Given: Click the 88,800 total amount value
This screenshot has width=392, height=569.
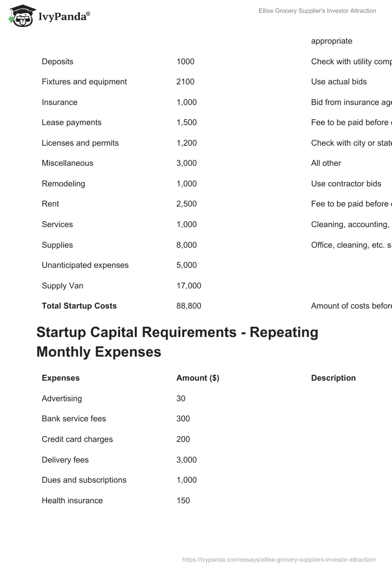Looking at the screenshot, I should pyautogui.click(x=189, y=306).
